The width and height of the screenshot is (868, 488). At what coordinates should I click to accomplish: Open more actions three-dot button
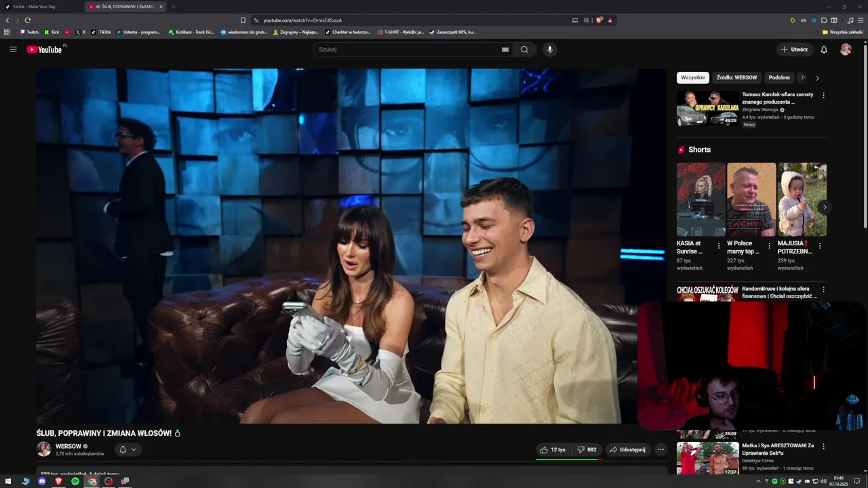coord(660,449)
